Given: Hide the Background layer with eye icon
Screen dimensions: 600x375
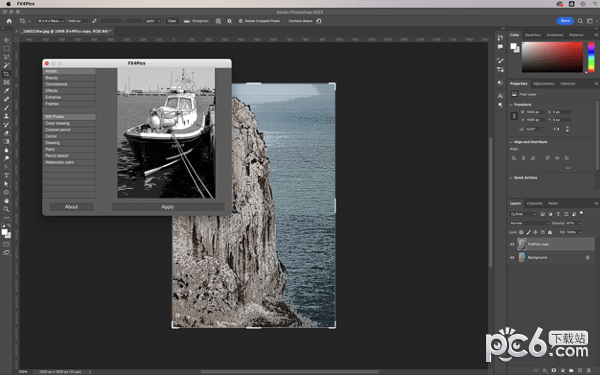Looking at the screenshot, I should tap(512, 258).
